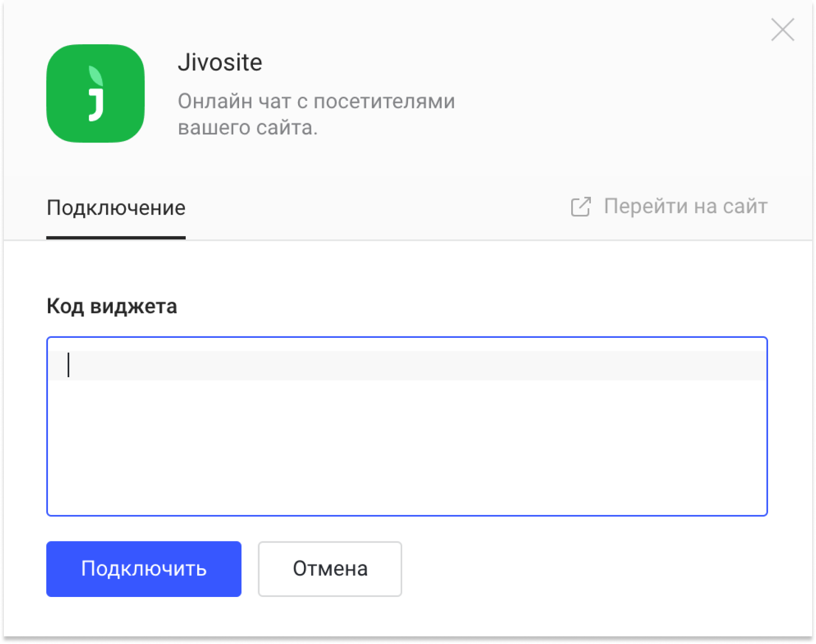Viewport: 816px width, 644px height.
Task: Click the Код виджета label
Action: pyautogui.click(x=112, y=306)
